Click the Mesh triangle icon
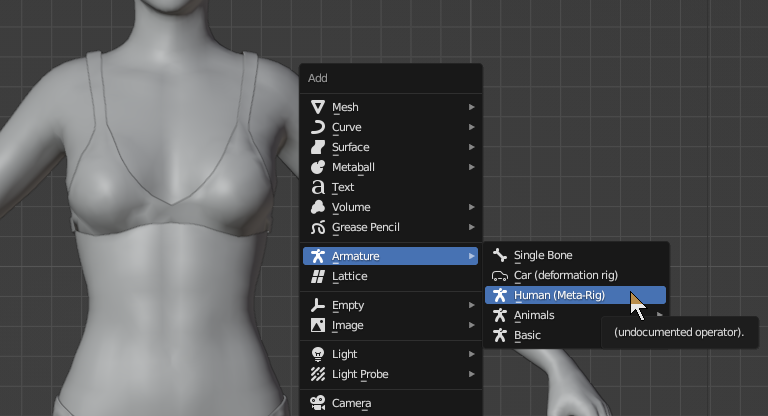Image resolution: width=768 pixels, height=416 pixels. [318, 107]
